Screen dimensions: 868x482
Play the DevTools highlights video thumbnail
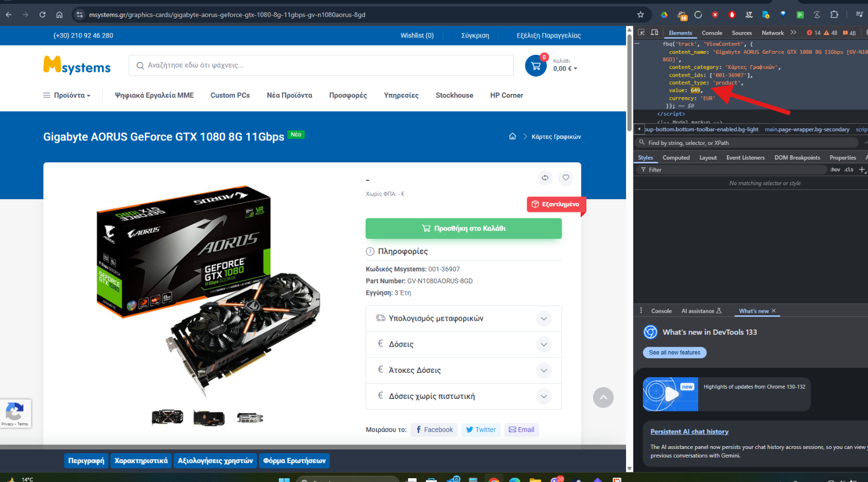tap(671, 394)
